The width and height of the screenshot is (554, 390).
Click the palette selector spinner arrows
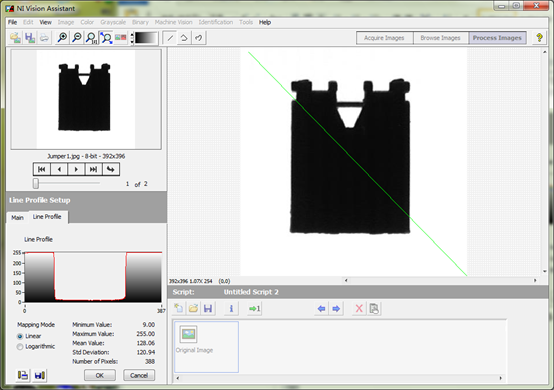point(132,38)
